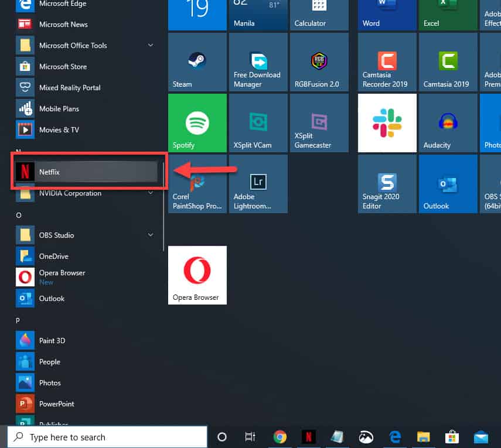Open the Steam tile

coord(197,62)
